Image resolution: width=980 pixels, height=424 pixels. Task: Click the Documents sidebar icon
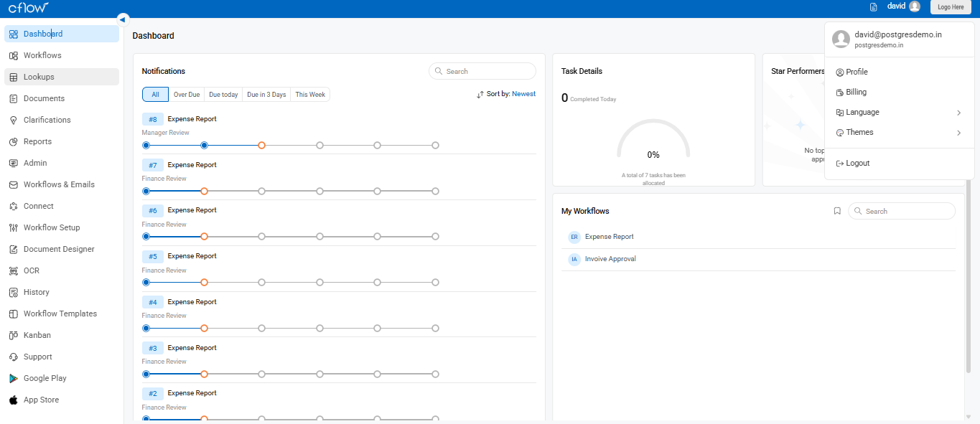pyautogui.click(x=14, y=98)
